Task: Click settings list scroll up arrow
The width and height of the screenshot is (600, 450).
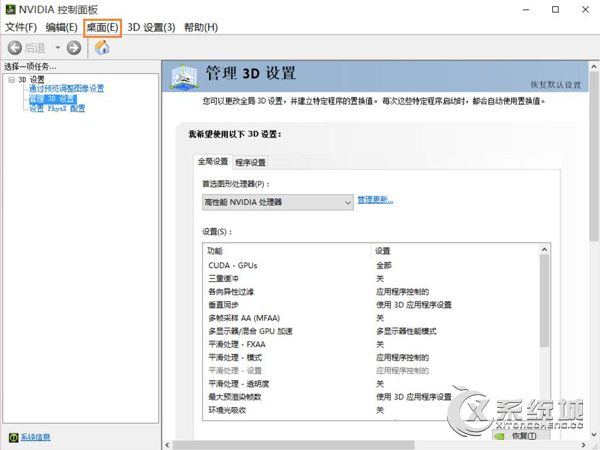Action: (x=544, y=250)
